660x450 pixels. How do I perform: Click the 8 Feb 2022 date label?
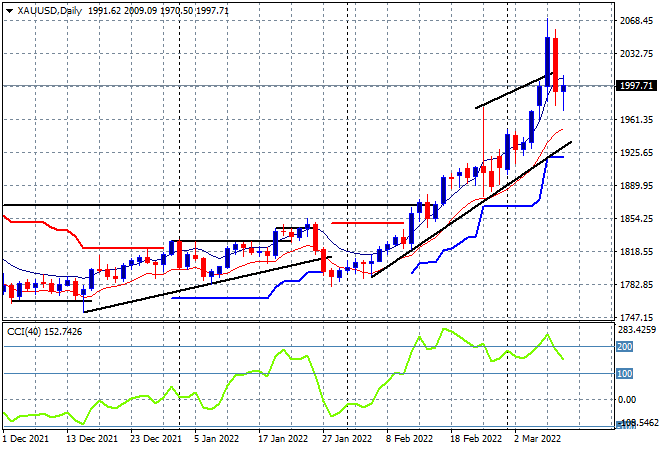410,439
